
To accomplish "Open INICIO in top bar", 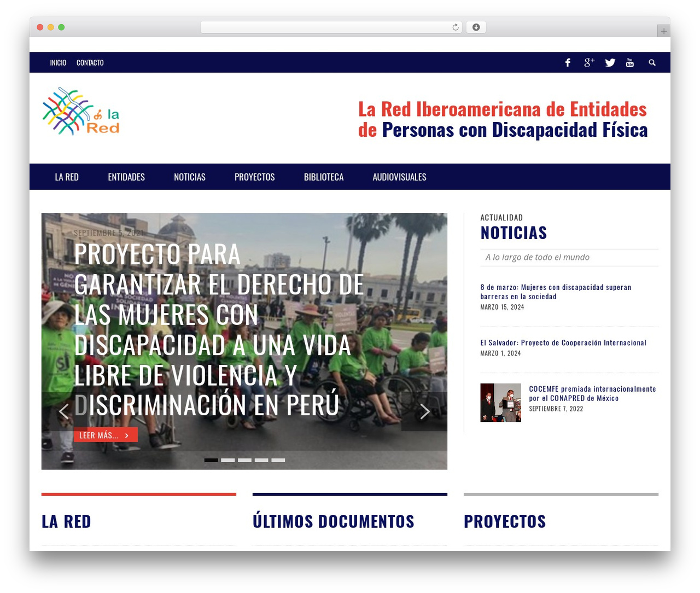I will pos(58,63).
